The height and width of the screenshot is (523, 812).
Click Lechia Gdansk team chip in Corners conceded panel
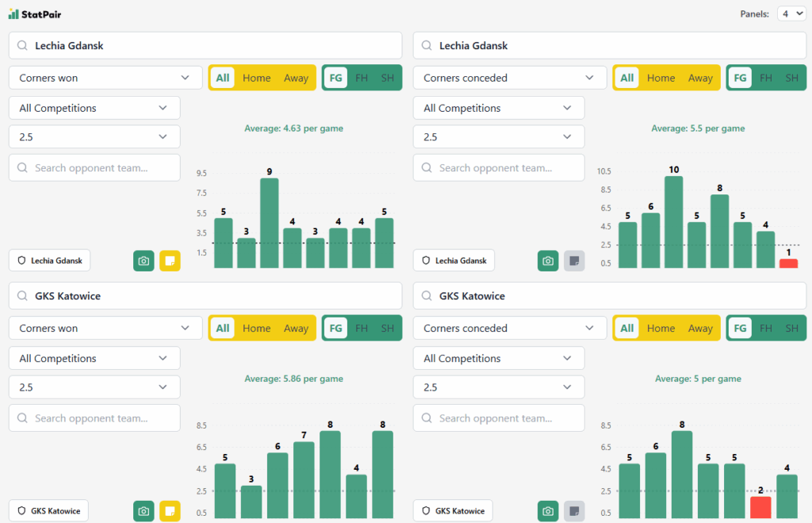(454, 260)
